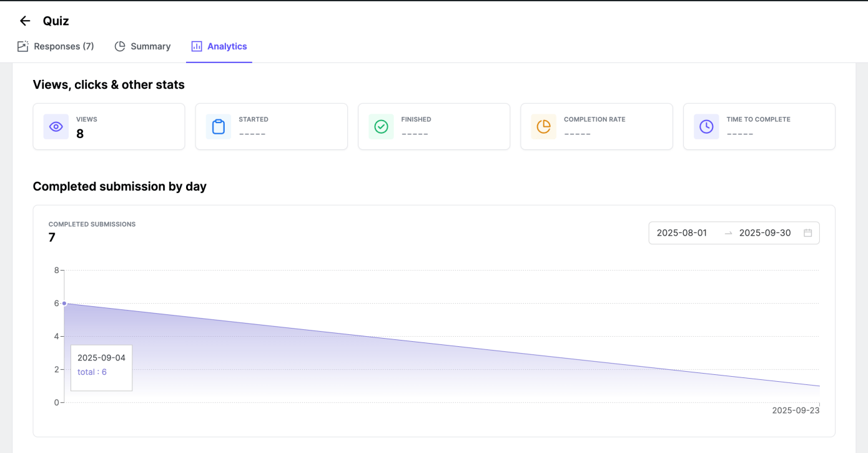
Task: Open the calendar icon in date range
Action: tap(807, 233)
